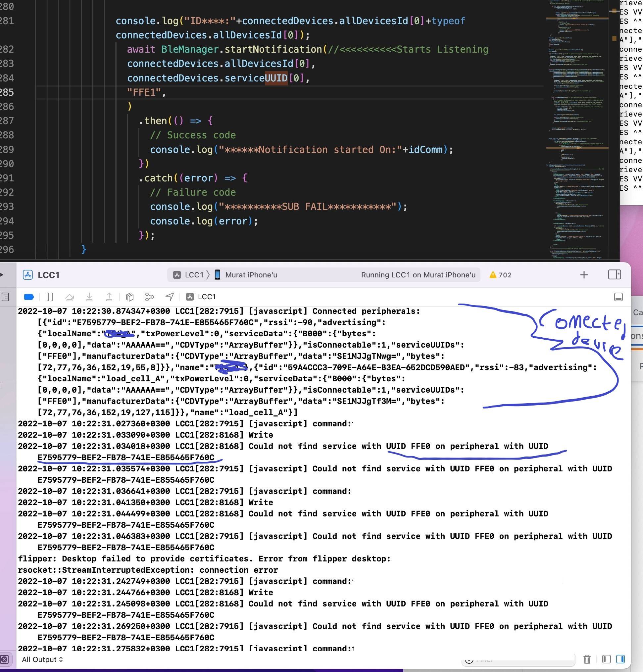The height and width of the screenshot is (672, 643).
Task: Open the Memory Graph debugger icon
Action: click(x=149, y=297)
